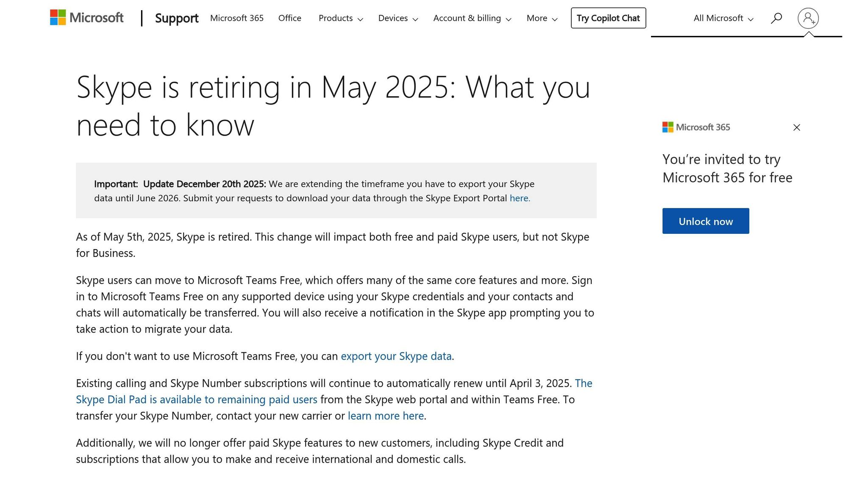Expand the More navigation menu
The width and height of the screenshot is (868, 488).
point(542,18)
